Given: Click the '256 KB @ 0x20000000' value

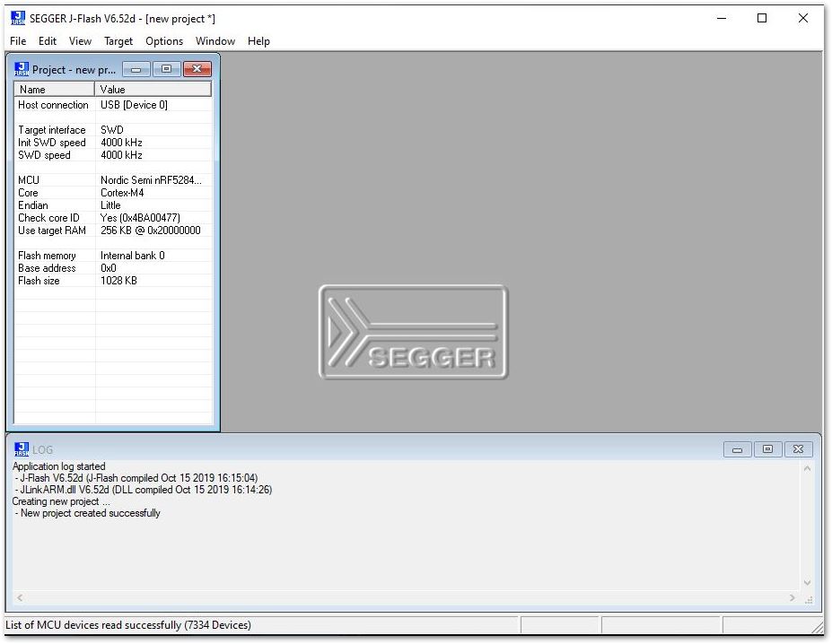Looking at the screenshot, I should (x=151, y=231).
